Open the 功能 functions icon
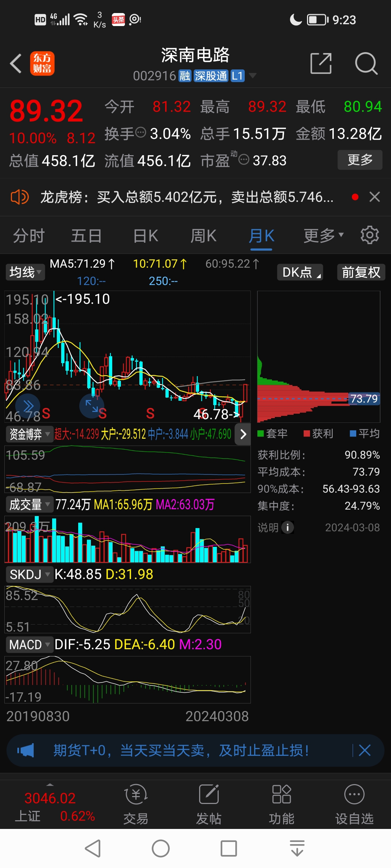 click(x=281, y=805)
